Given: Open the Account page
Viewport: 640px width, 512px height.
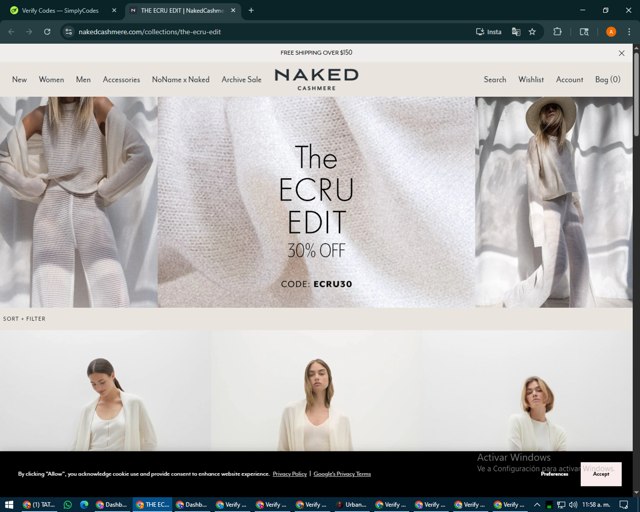Looking at the screenshot, I should coord(569,80).
